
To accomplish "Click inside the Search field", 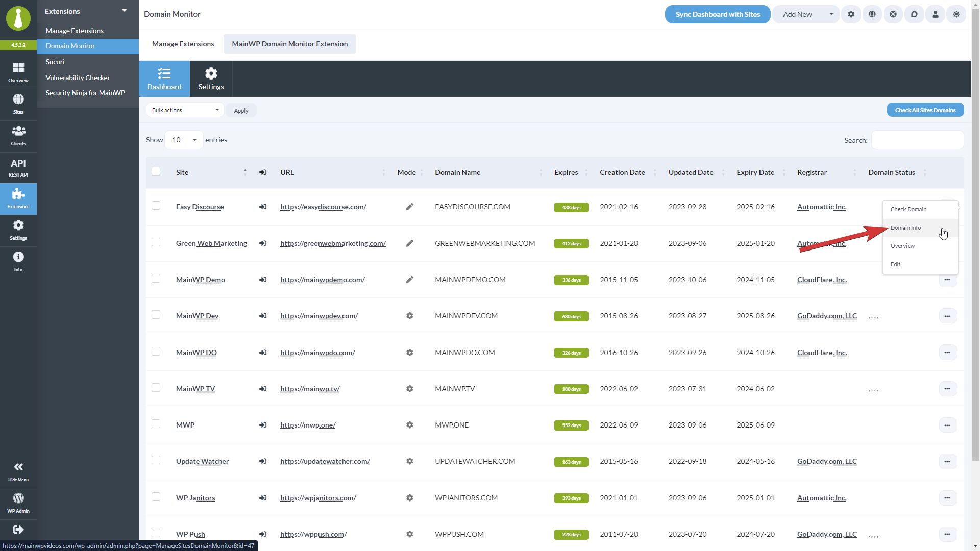I will pyautogui.click(x=917, y=140).
